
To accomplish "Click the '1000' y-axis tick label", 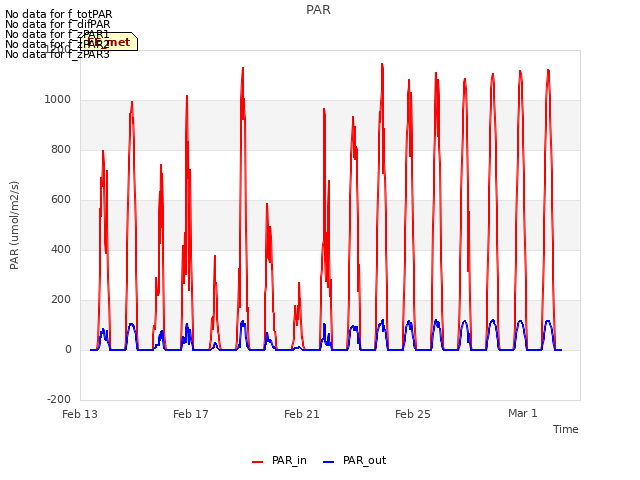I will (x=58, y=100).
